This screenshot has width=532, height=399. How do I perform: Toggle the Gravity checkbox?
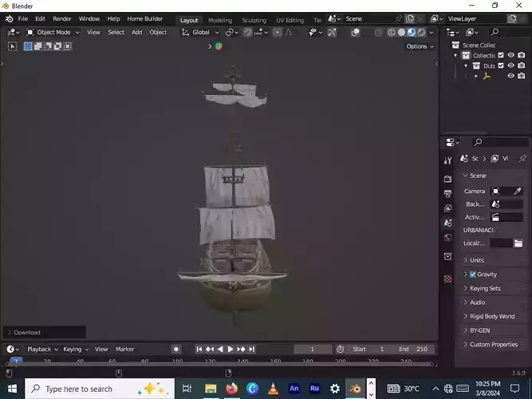click(473, 275)
